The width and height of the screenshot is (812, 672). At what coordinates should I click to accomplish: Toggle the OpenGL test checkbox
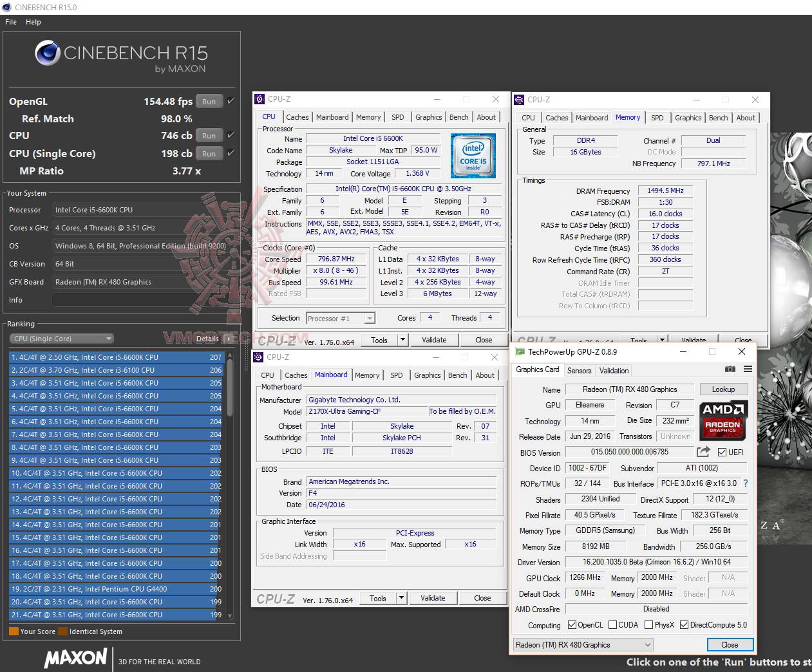[x=231, y=101]
